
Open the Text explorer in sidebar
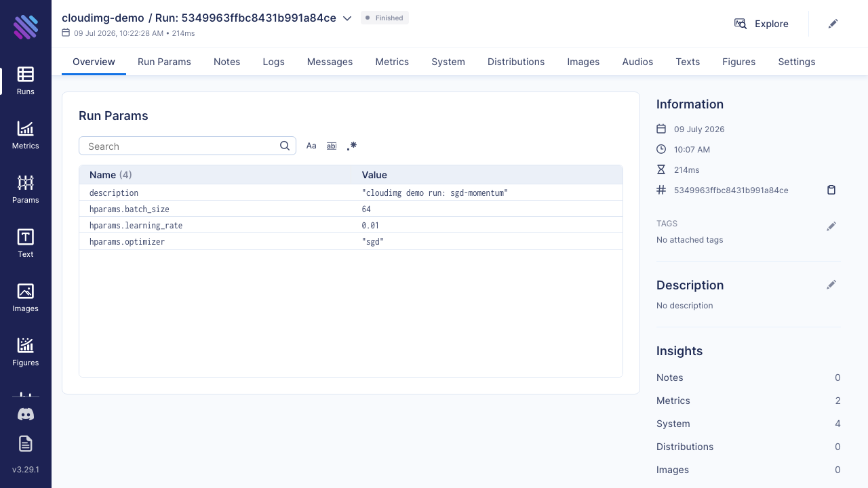(x=26, y=243)
